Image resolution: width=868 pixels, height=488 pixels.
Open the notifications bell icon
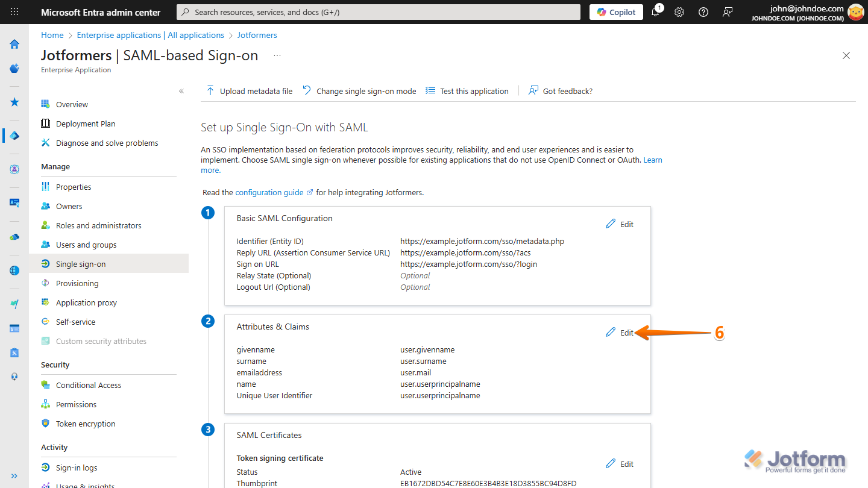656,12
